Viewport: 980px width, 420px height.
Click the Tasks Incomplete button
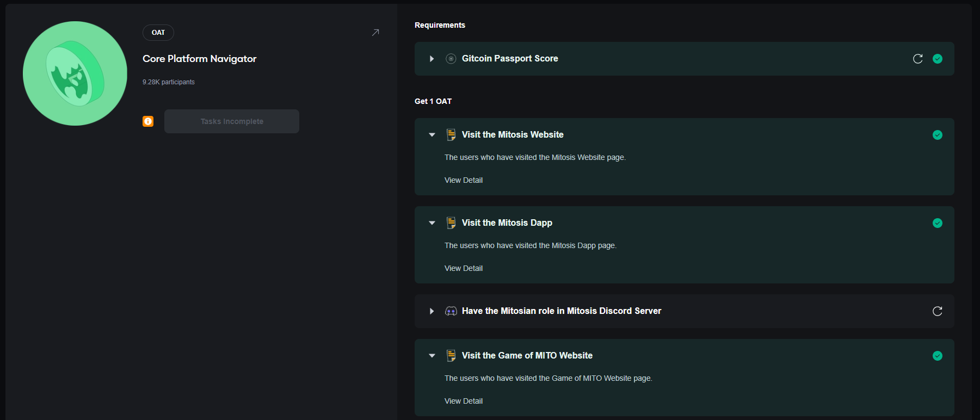tap(232, 121)
